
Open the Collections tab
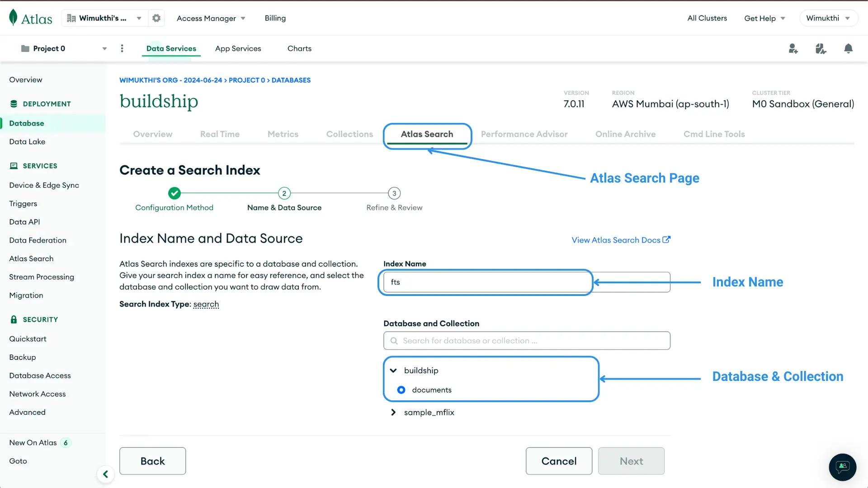click(349, 133)
